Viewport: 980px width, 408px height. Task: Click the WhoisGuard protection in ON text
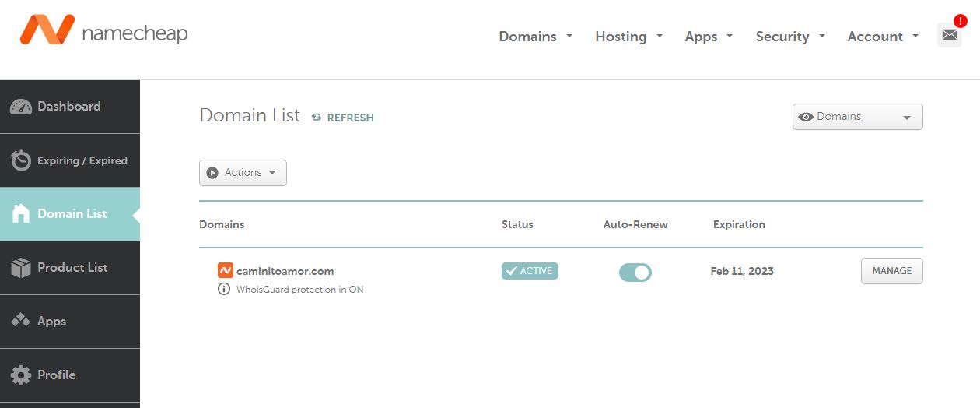[x=299, y=290]
